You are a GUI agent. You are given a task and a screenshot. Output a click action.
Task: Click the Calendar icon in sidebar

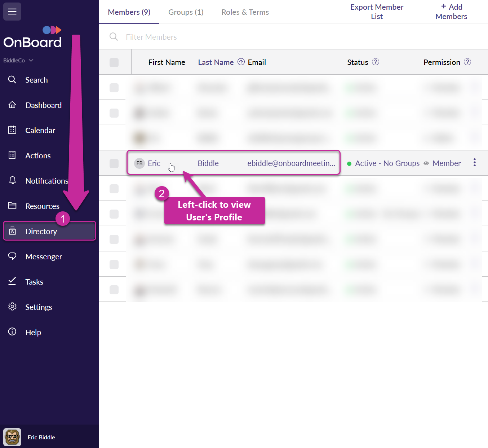12,130
